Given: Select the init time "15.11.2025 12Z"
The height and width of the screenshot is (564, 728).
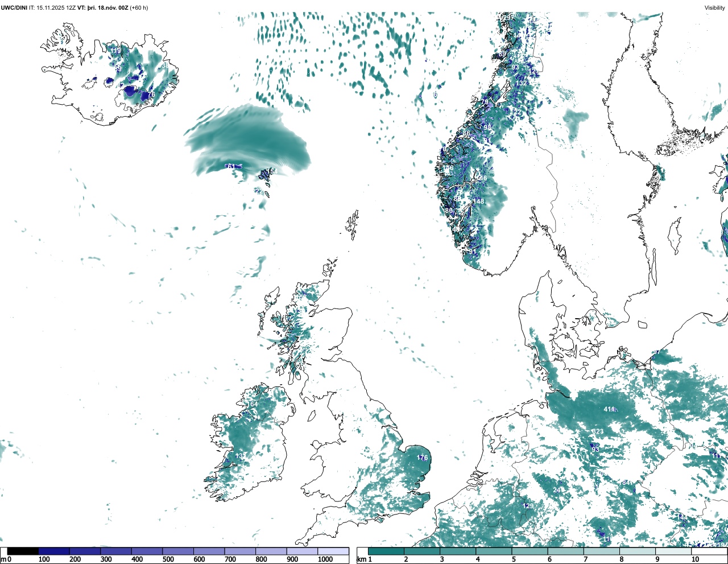Looking at the screenshot, I should coord(56,8).
